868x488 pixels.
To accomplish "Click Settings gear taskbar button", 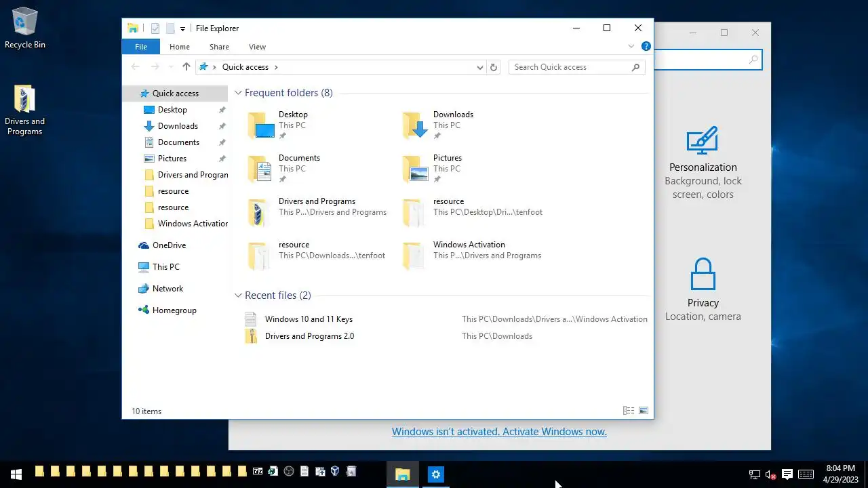I will coord(436,474).
